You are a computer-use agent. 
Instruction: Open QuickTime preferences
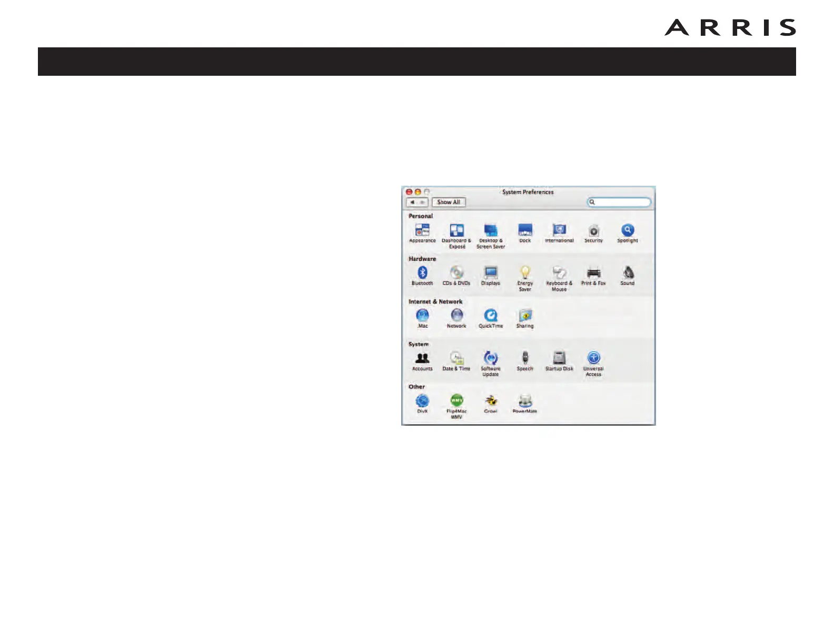tap(491, 318)
